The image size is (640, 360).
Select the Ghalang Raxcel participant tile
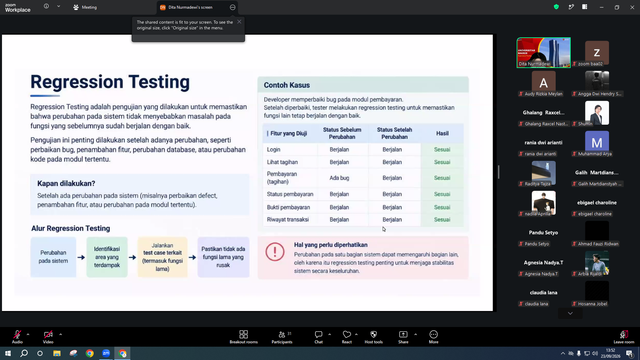544,113
